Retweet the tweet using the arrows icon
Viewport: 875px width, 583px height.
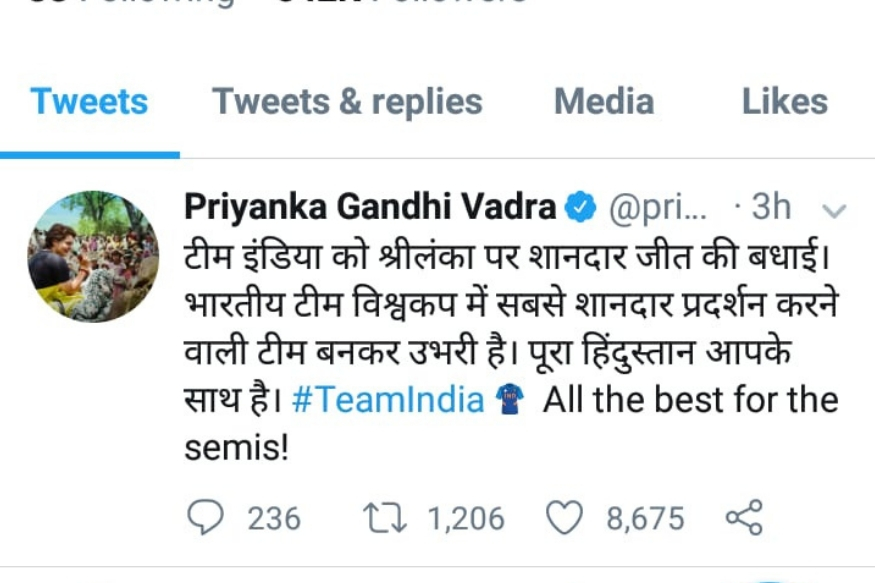click(x=385, y=518)
